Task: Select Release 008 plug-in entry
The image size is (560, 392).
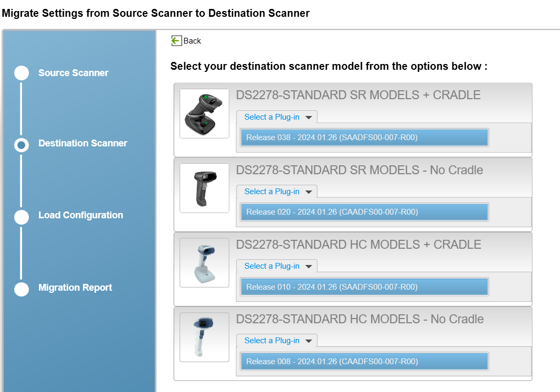Action: [364, 361]
